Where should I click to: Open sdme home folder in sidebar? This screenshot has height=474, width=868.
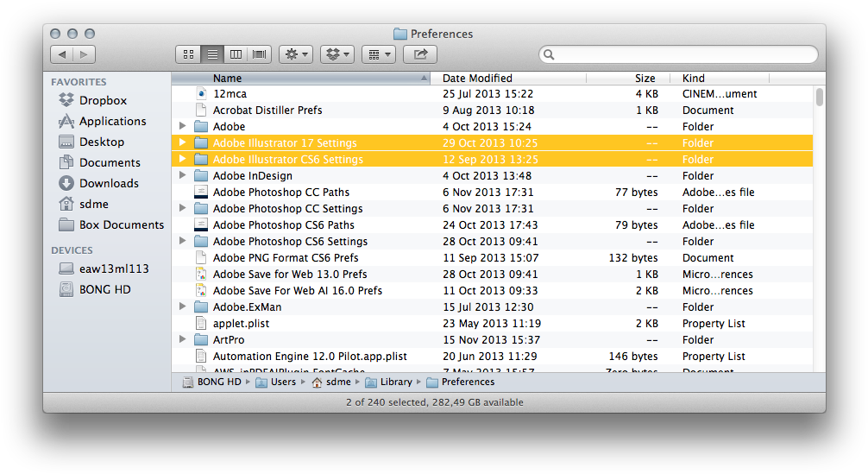pos(84,205)
